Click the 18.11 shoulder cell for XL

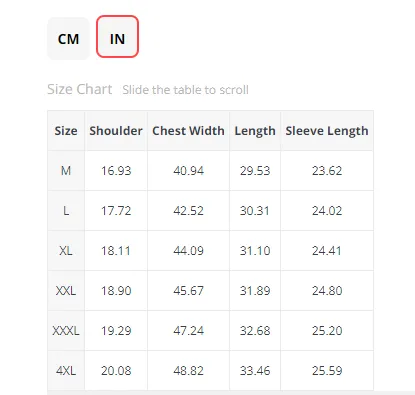click(x=116, y=251)
